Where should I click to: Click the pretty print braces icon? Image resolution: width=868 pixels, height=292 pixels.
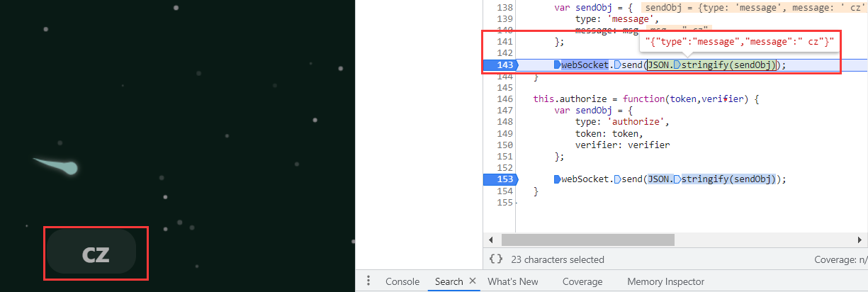click(x=497, y=259)
